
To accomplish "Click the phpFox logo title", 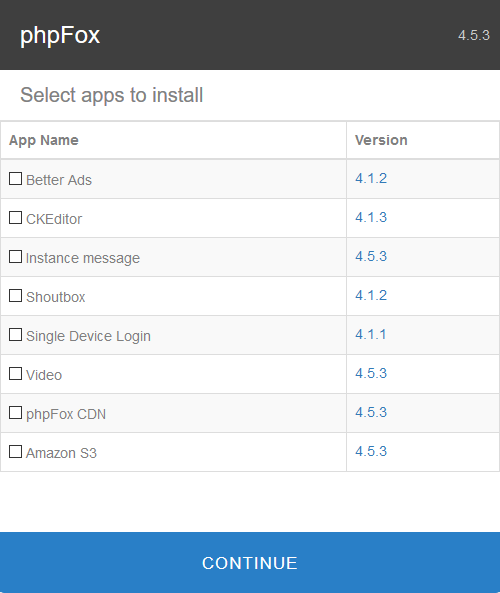I will [60, 36].
